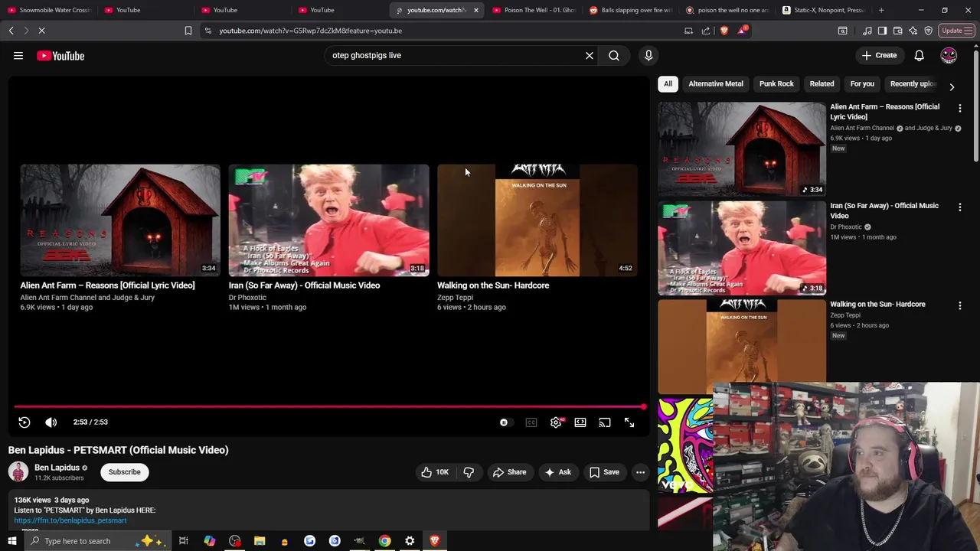The width and height of the screenshot is (980, 551).
Task: Open options for sidebar Walking on the Sun
Action: pyautogui.click(x=960, y=306)
